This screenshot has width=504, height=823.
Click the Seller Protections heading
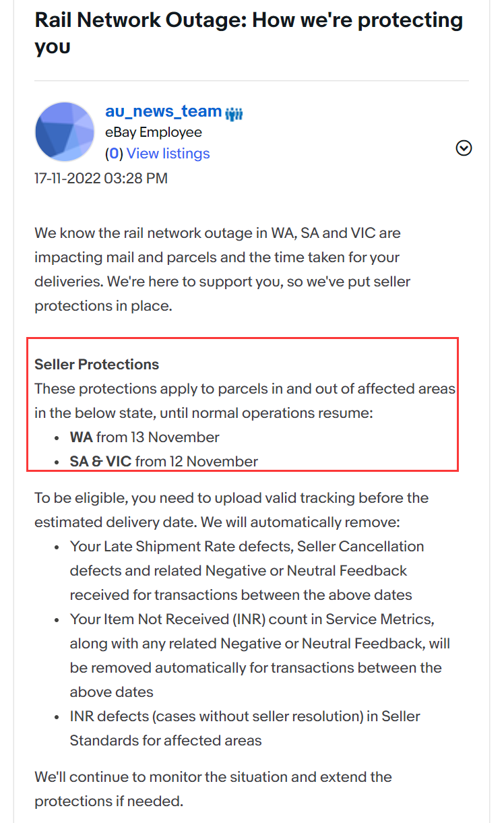click(97, 365)
